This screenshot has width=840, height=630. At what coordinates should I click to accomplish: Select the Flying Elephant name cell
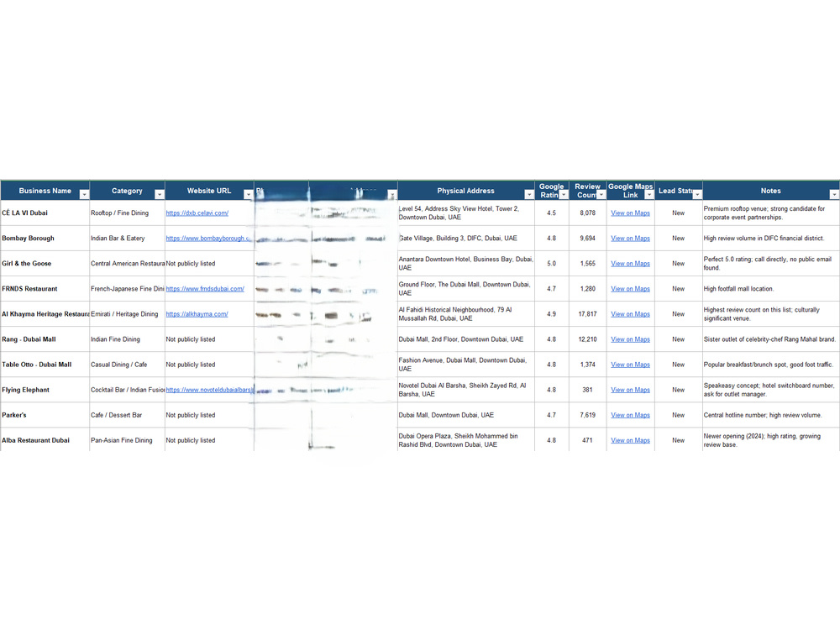[x=45, y=390]
